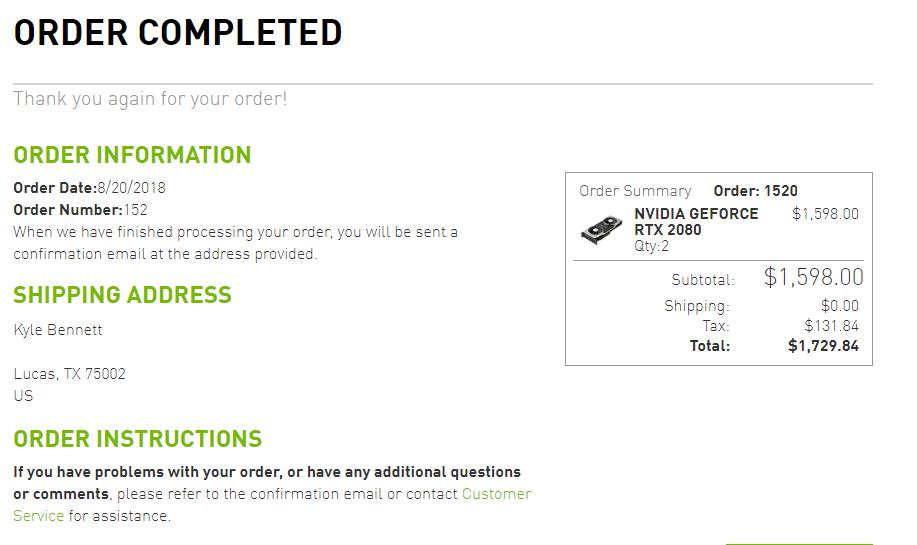Click the Qty:2 quantity text
Viewport: 917px width, 545px height.
coord(651,246)
